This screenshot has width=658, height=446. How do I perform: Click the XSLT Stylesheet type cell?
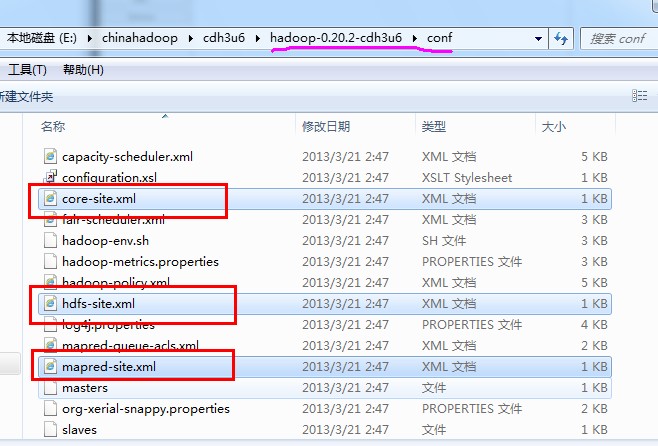467,177
